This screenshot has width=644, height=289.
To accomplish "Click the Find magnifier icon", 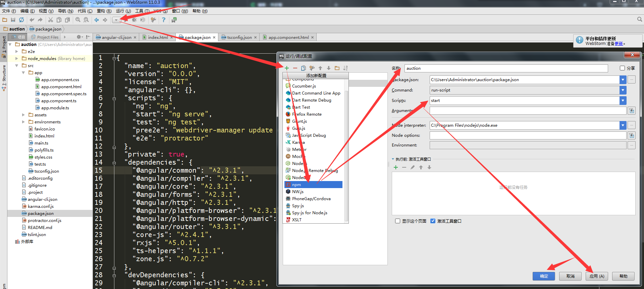I will (78, 20).
